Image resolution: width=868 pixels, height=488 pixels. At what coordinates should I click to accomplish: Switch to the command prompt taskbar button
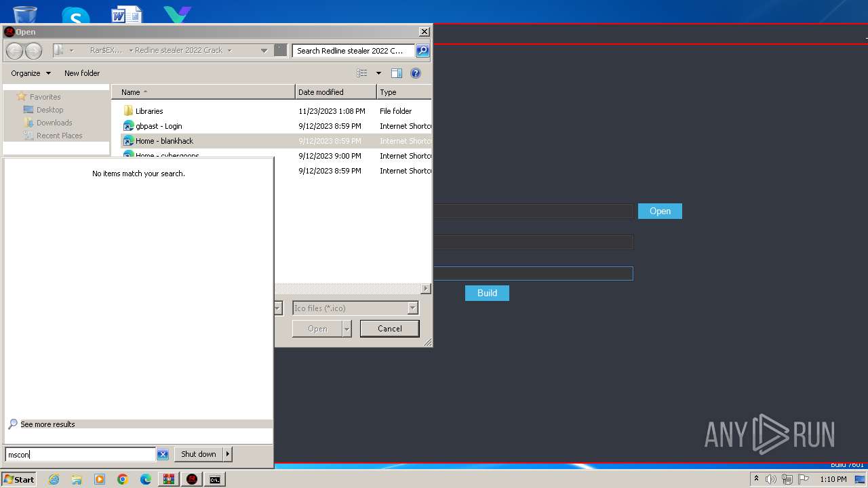tap(215, 479)
